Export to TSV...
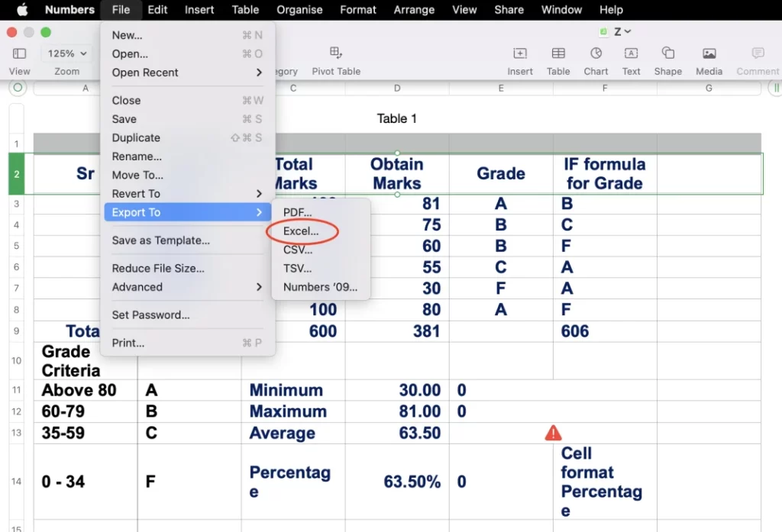782x532 pixels. pyautogui.click(x=321, y=268)
